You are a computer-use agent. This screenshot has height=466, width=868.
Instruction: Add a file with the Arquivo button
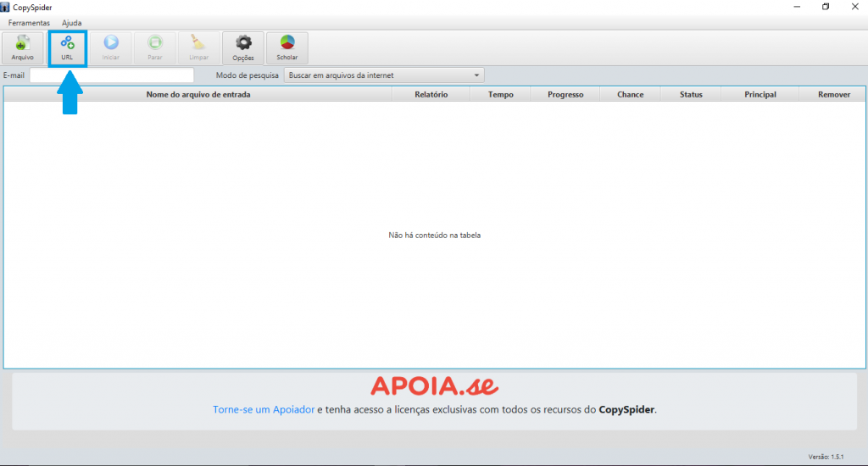(x=23, y=48)
